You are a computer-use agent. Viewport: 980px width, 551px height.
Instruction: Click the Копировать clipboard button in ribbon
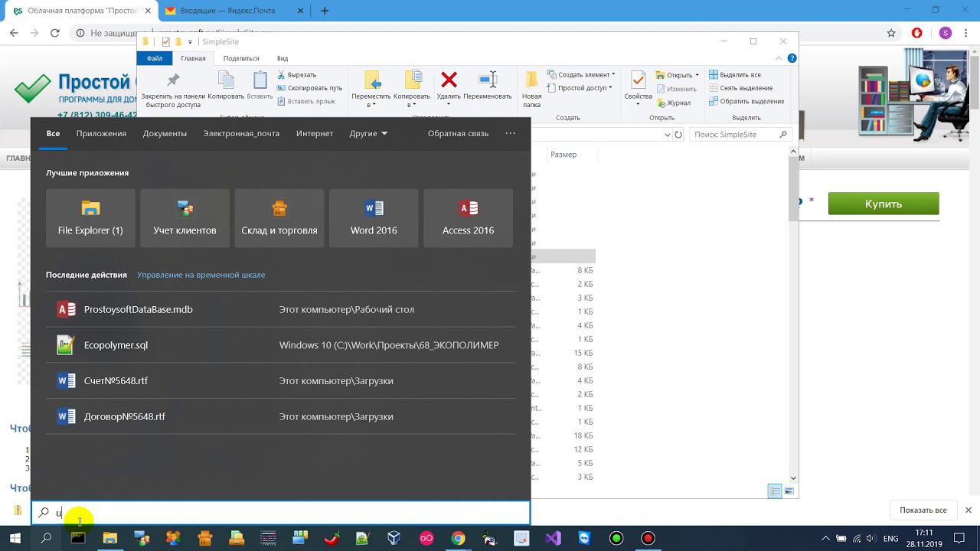[226, 86]
